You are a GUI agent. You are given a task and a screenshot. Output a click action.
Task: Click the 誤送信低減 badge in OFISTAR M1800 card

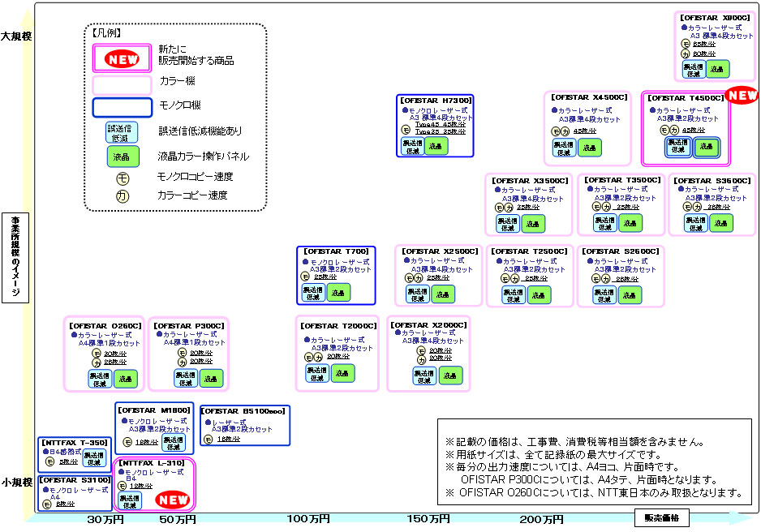pyautogui.click(x=174, y=443)
